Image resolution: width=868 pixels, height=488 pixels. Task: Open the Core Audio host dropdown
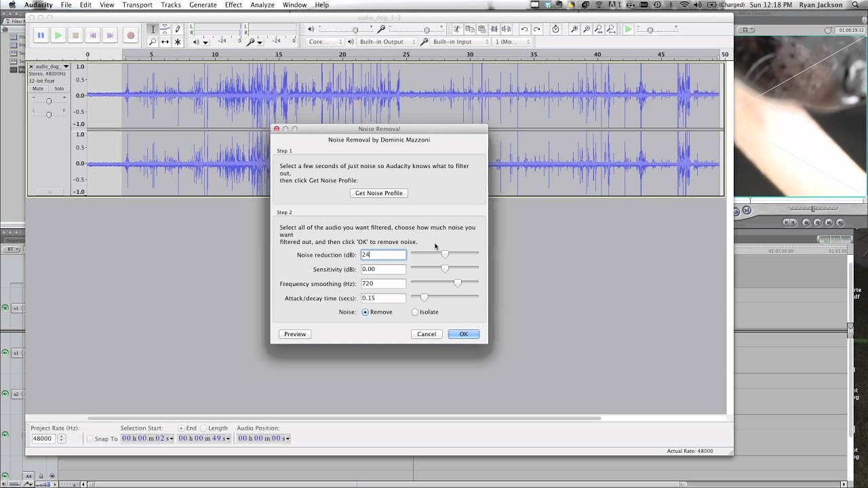326,42
